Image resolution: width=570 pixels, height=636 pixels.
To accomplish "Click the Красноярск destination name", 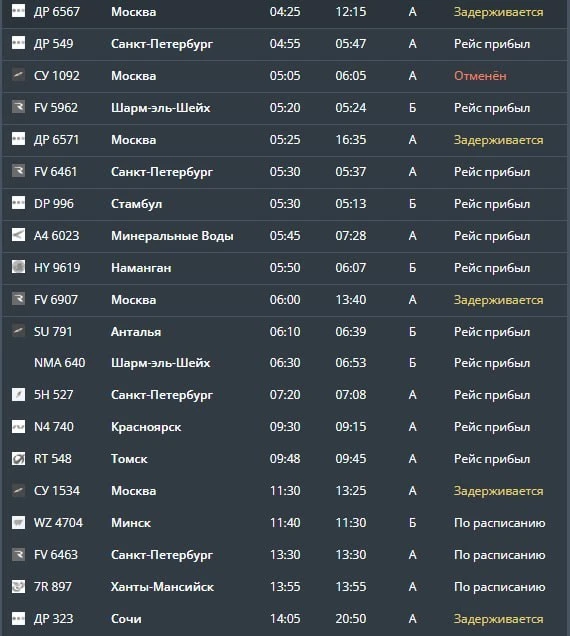I will click(x=146, y=428).
